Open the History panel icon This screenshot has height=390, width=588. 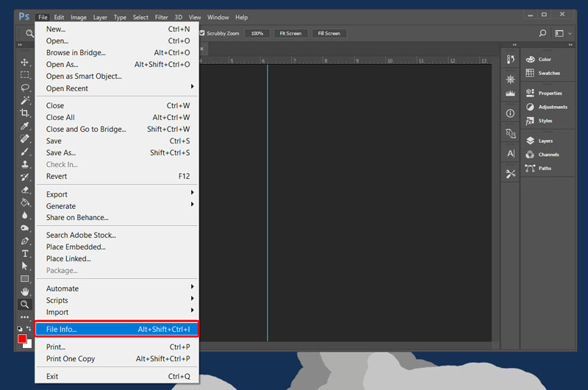510,59
